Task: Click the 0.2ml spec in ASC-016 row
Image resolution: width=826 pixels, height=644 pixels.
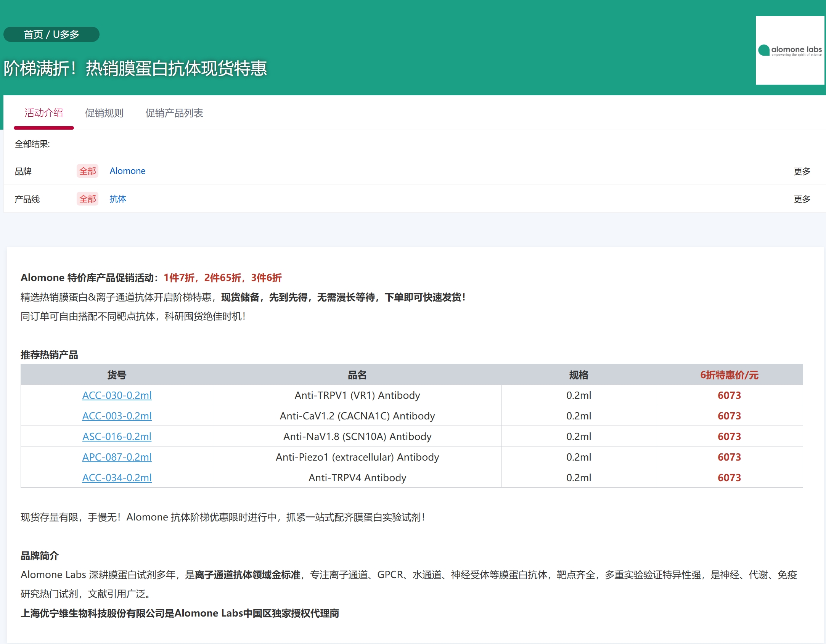Action: click(x=579, y=436)
